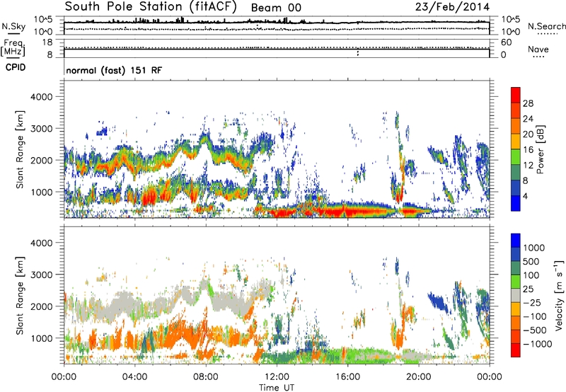The height and width of the screenshot is (392, 566).
Task: Click the date '23/Feb/2014'
Action: [x=452, y=7]
